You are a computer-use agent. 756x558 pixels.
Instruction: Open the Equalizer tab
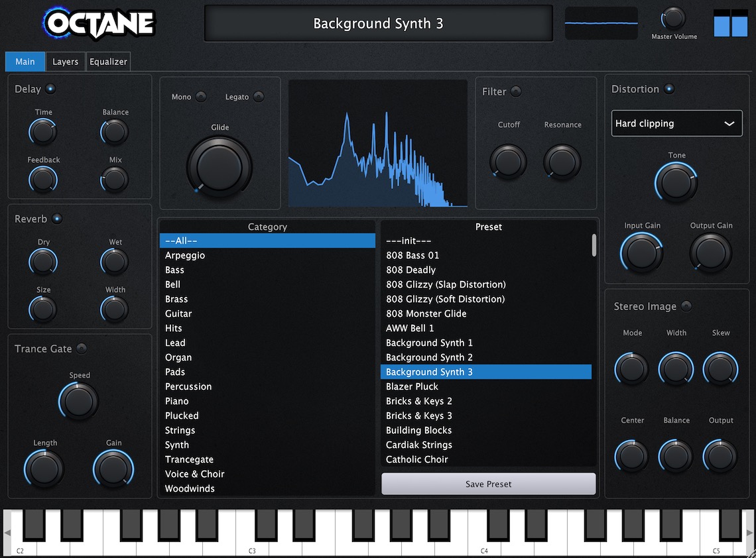tap(108, 61)
